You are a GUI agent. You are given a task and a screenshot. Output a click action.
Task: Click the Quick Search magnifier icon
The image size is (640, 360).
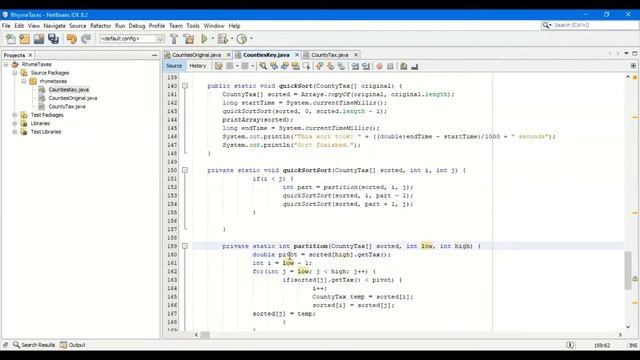point(546,25)
